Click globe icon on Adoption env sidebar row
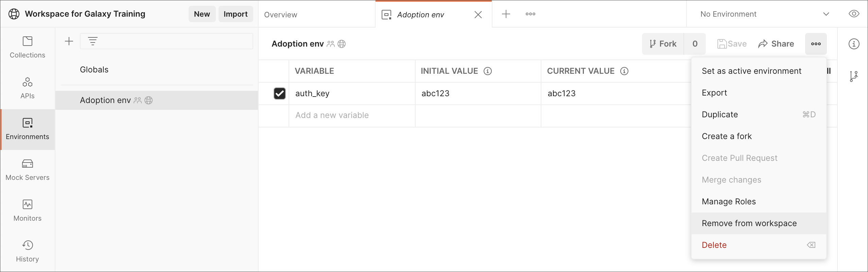The height and width of the screenshot is (272, 868). [x=149, y=100]
